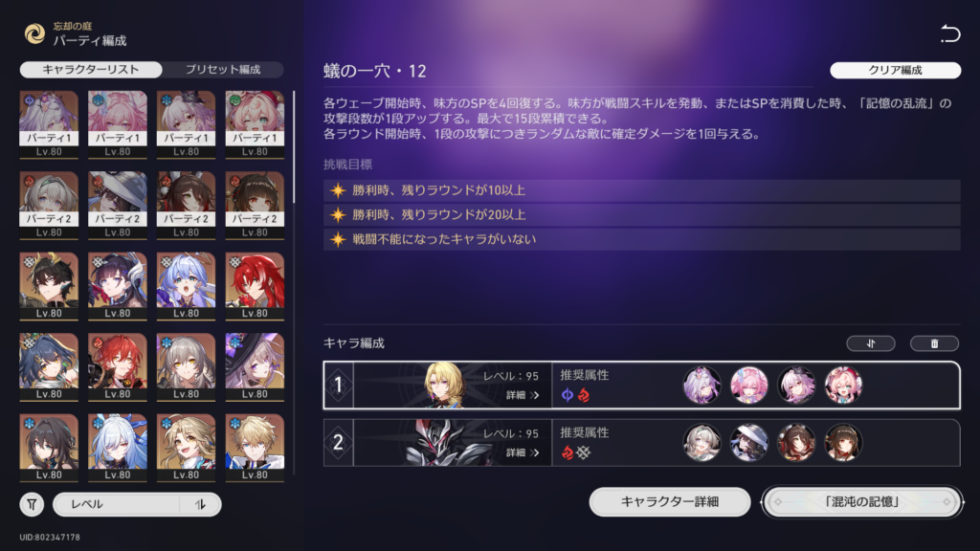Select team slot number 2 row

[641, 442]
